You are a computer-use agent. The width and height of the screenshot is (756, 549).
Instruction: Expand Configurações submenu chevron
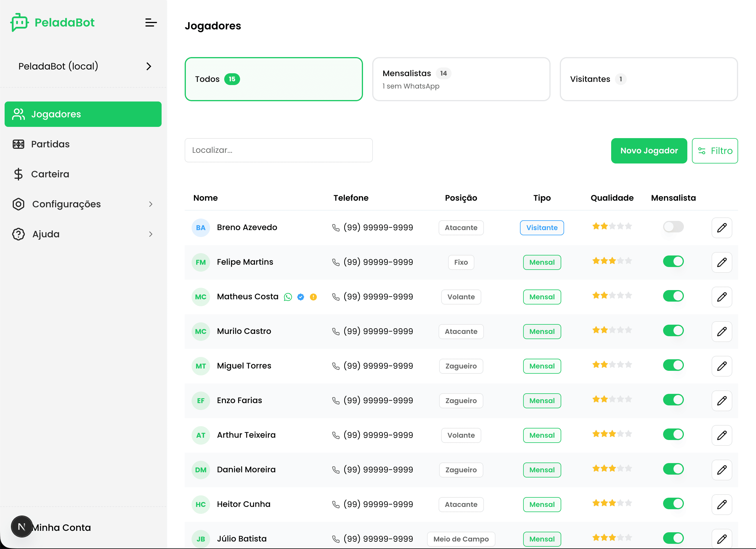click(x=151, y=204)
